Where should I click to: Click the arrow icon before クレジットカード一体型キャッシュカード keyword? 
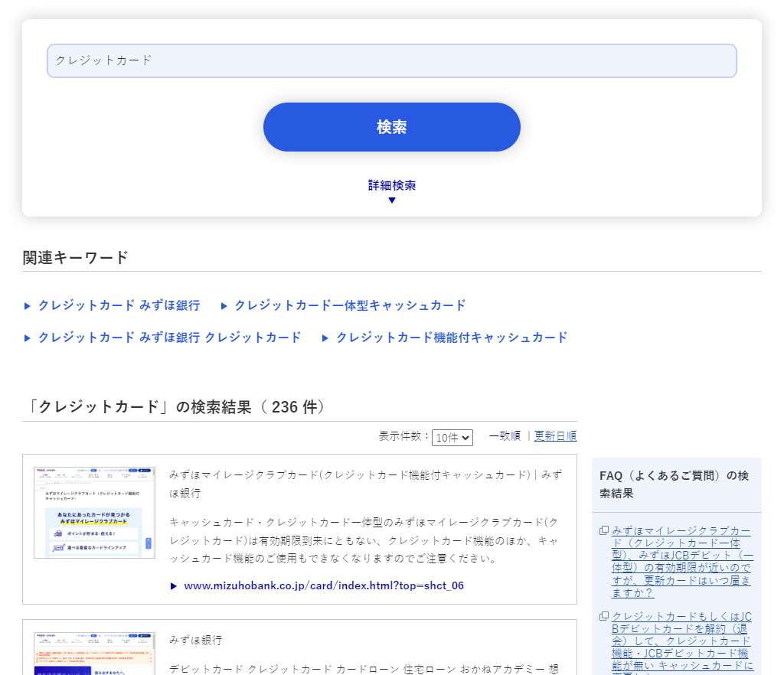click(x=224, y=306)
